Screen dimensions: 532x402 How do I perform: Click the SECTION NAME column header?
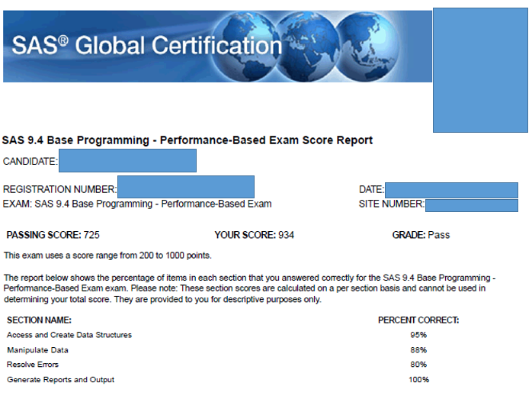click(39, 320)
